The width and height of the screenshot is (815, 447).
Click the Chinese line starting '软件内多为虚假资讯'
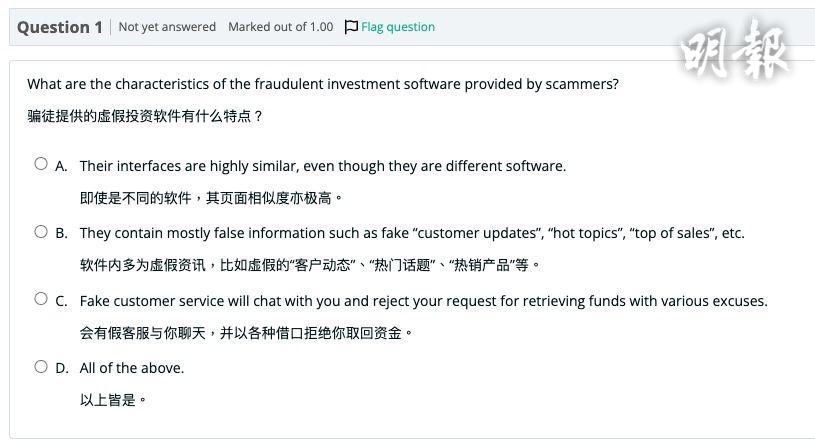(x=310, y=265)
